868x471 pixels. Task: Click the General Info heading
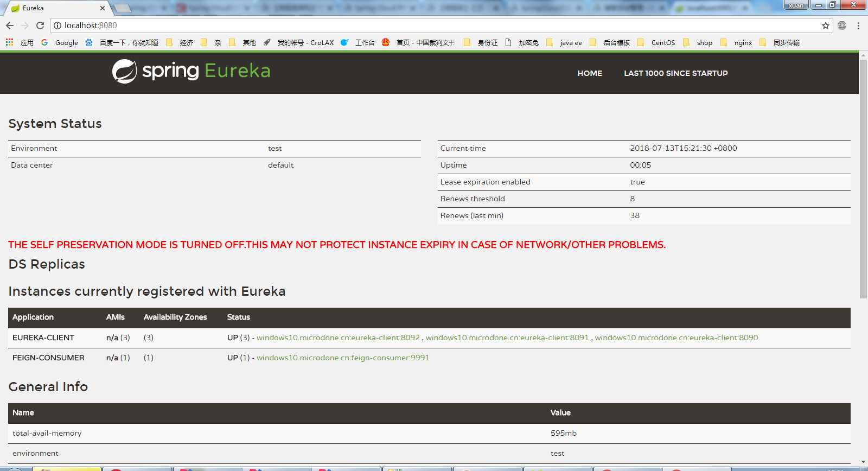pos(48,387)
